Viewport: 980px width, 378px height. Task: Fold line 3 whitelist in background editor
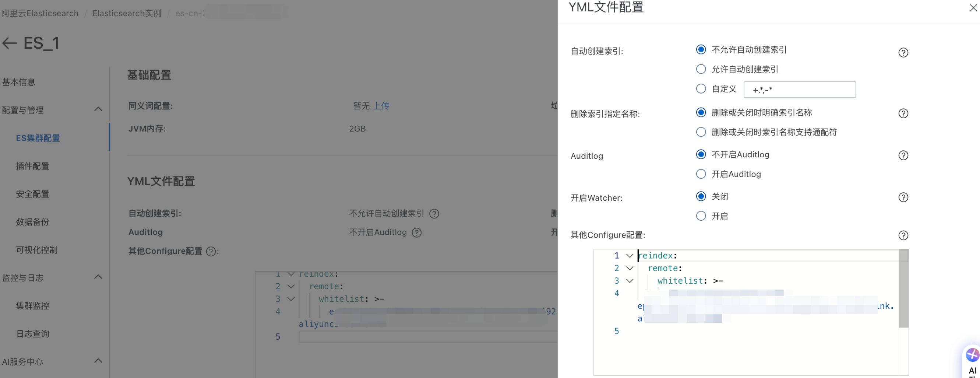[291, 299]
